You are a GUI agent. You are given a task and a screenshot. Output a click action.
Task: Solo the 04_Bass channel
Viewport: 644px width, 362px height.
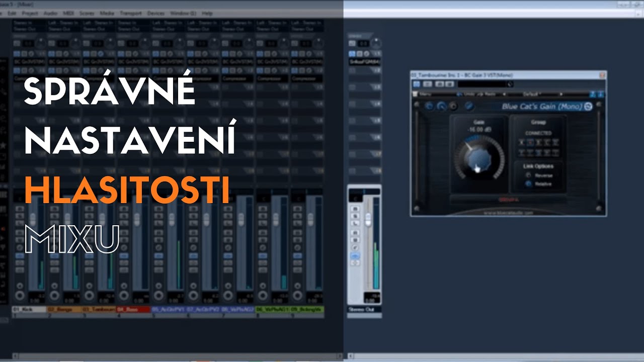[124, 216]
